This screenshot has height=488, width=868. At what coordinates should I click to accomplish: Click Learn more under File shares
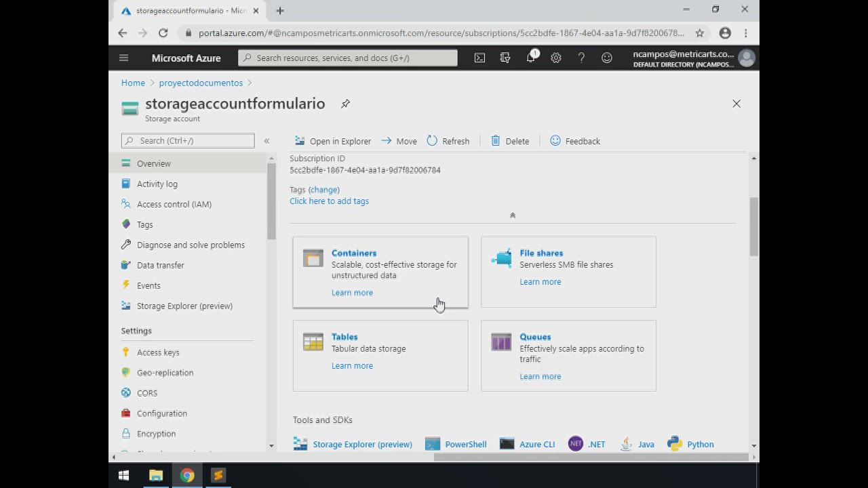[540, 282]
